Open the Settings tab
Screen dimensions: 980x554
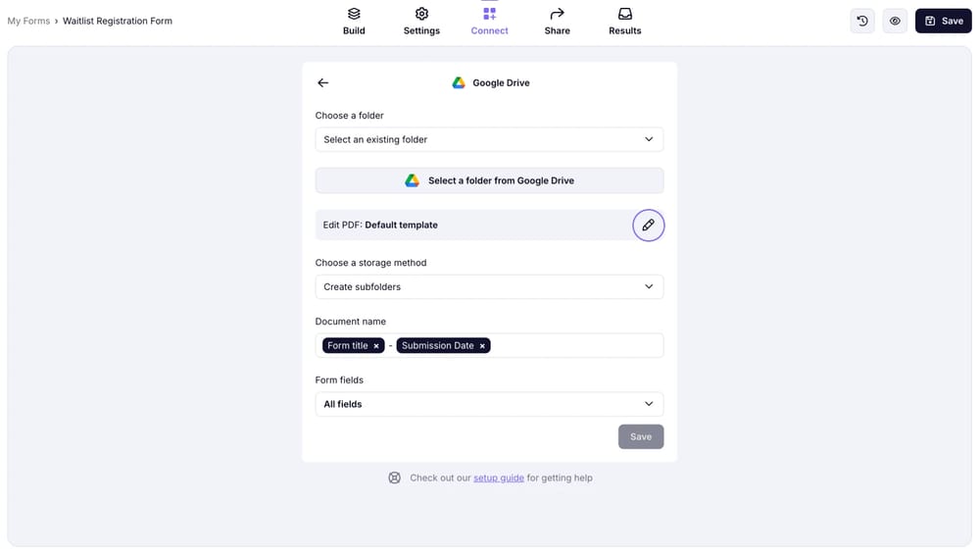421,22
